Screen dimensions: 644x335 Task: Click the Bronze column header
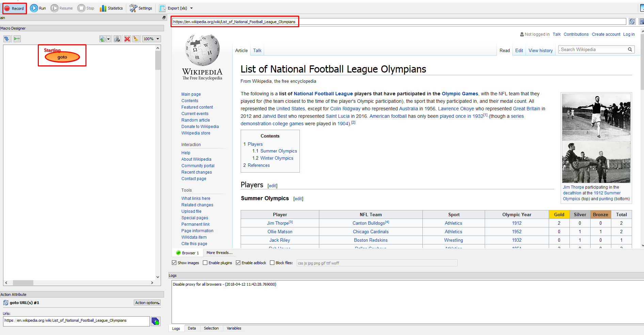click(600, 214)
